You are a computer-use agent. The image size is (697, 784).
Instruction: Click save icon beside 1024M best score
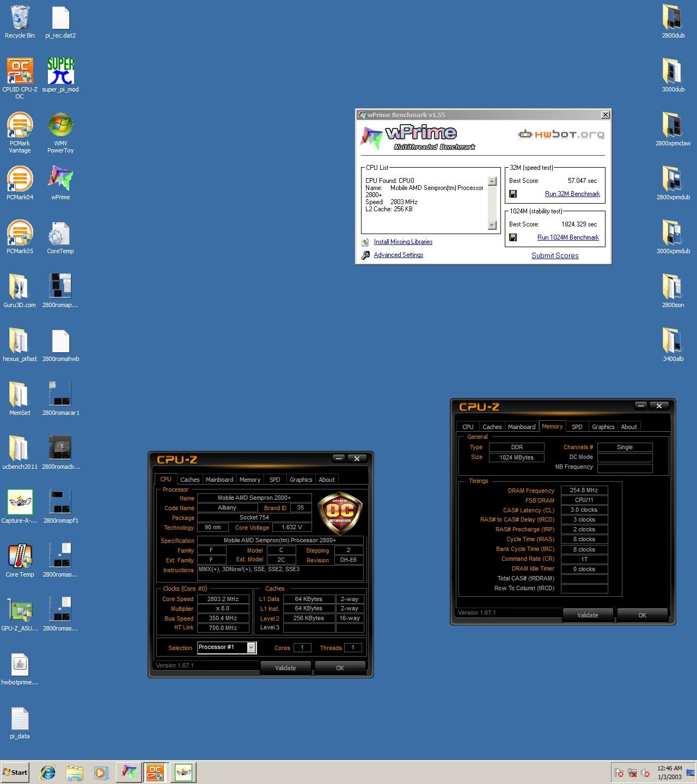click(x=513, y=237)
